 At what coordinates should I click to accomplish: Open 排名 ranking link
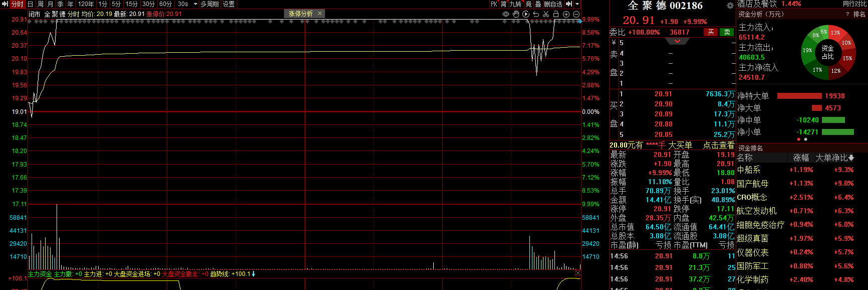click(859, 14)
